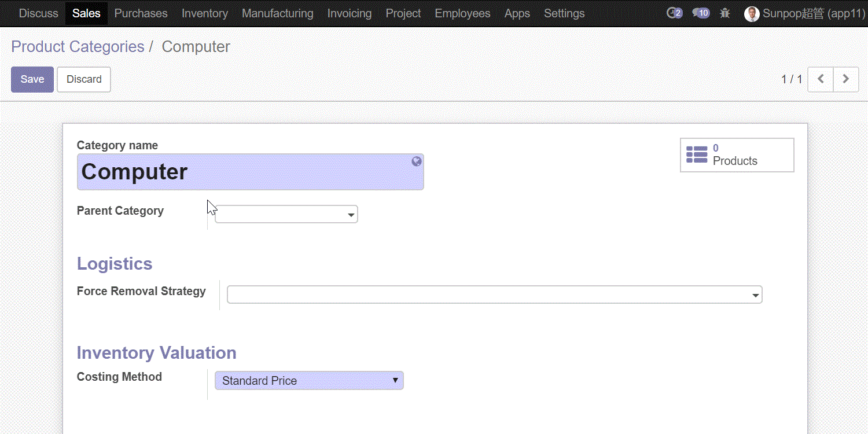This screenshot has width=868, height=434.
Task: Go to next record arrow
Action: (845, 79)
